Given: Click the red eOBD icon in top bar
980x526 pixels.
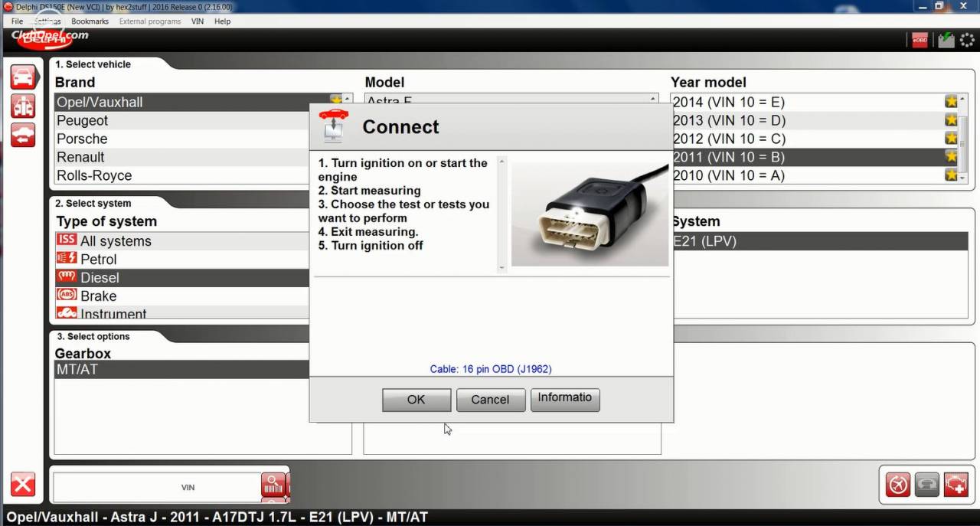Looking at the screenshot, I should coord(920,40).
